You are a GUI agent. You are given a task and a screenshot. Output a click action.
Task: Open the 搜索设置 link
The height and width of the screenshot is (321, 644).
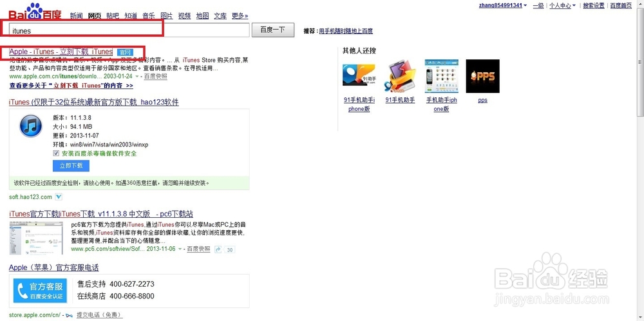coord(594,5)
